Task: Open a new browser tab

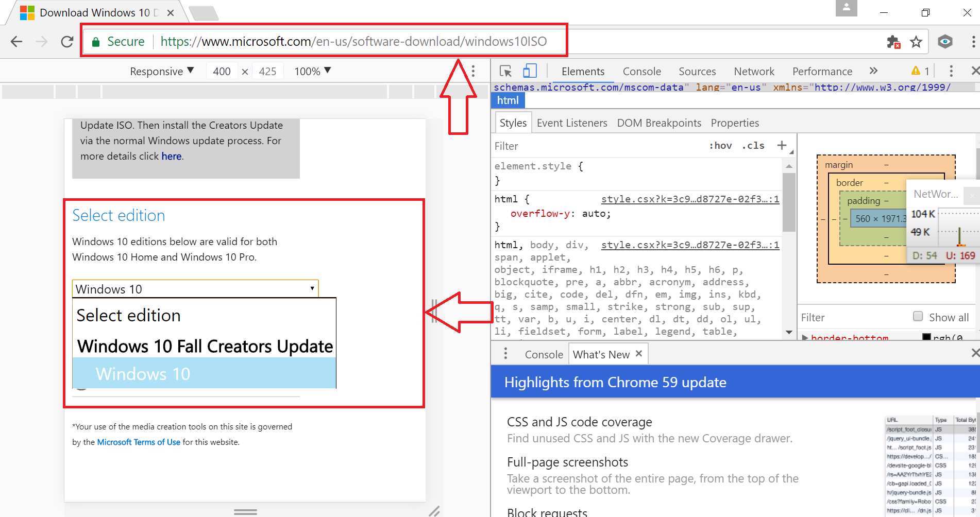Action: (204, 13)
